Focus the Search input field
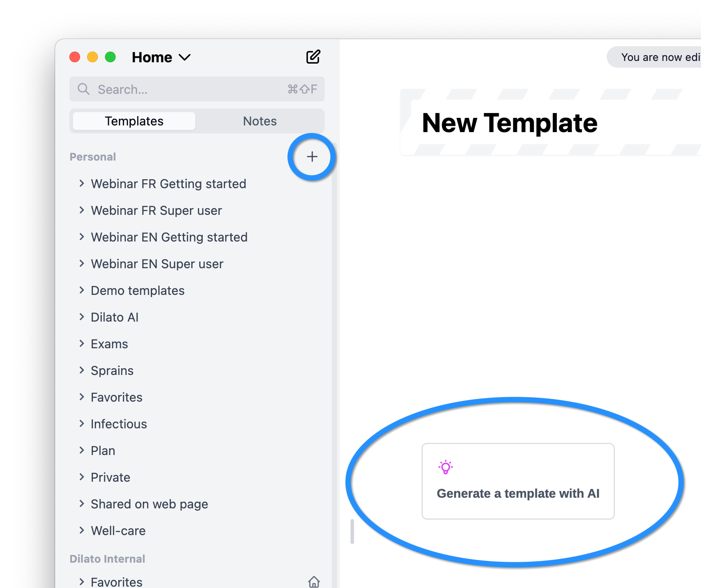The image size is (701, 588). point(197,89)
